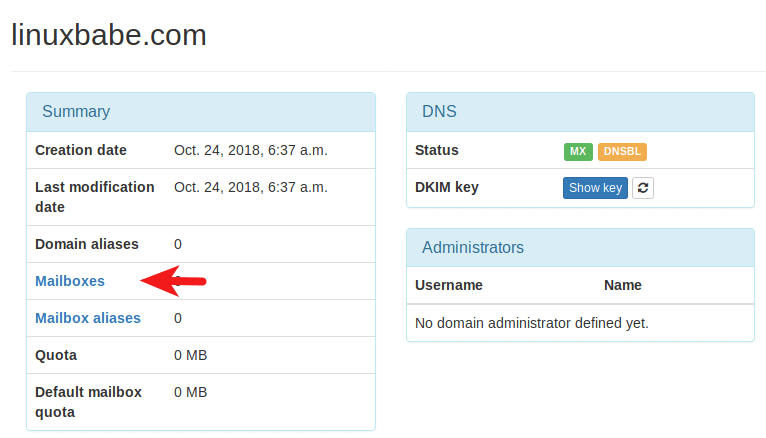766x438 pixels.
Task: Click the DNS Status label
Action: click(x=437, y=150)
